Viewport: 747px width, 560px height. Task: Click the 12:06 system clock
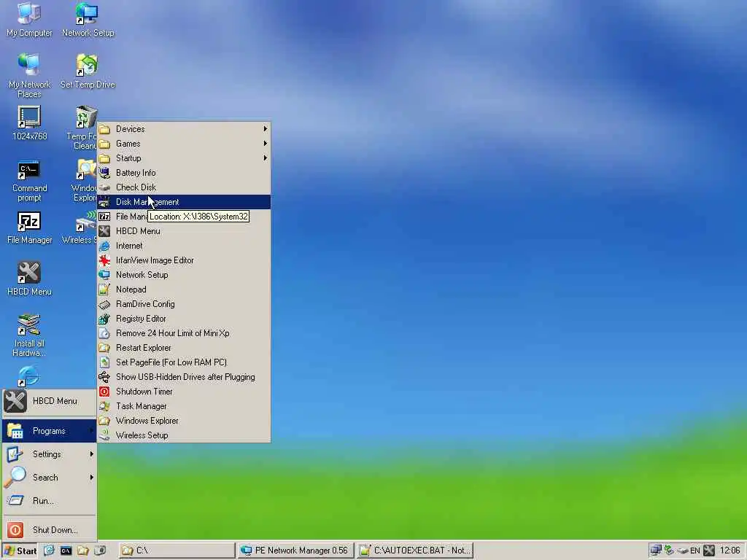click(729, 551)
